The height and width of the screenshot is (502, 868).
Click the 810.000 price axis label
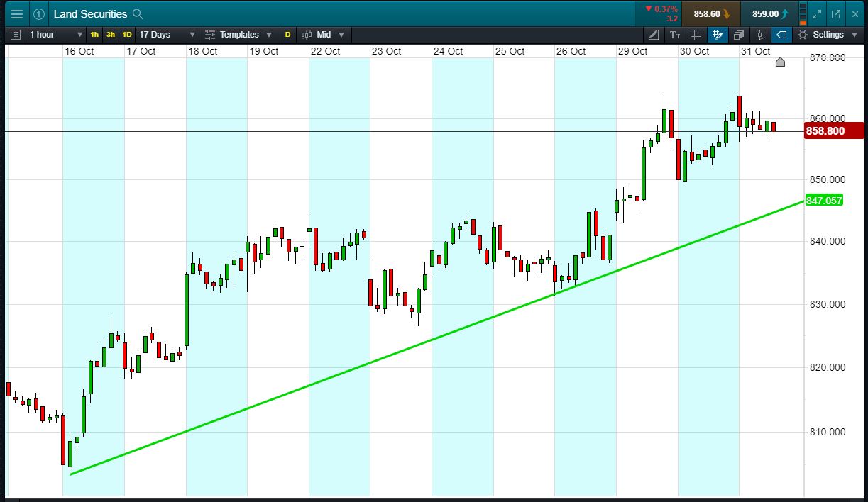click(828, 431)
